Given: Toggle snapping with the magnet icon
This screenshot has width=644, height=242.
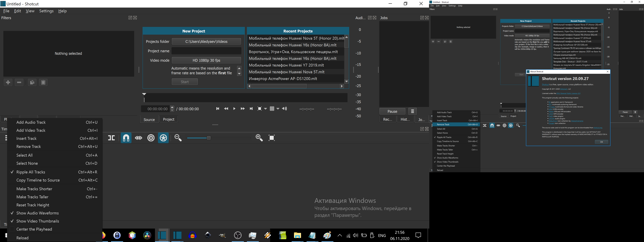Looking at the screenshot, I should [x=126, y=138].
